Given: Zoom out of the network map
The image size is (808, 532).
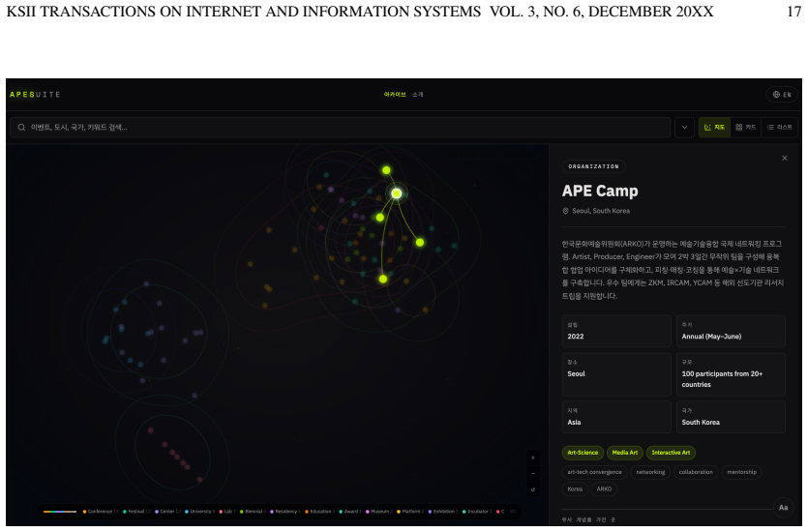Looking at the screenshot, I should 533,474.
